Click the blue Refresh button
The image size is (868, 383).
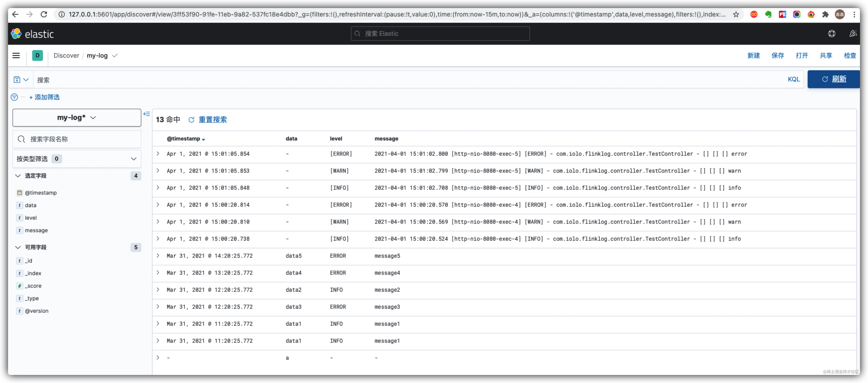(x=834, y=79)
